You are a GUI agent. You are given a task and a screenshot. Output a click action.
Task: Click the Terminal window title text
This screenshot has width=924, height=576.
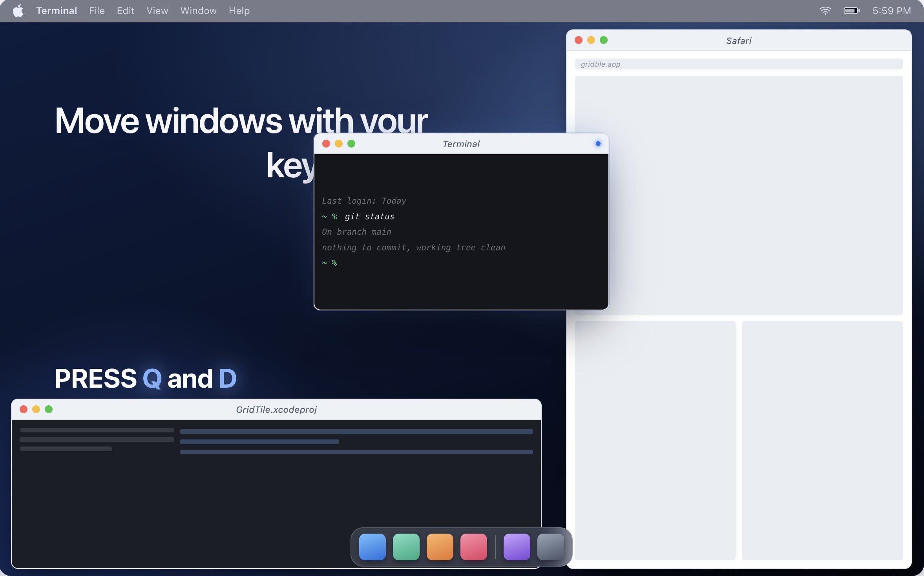pyautogui.click(x=461, y=144)
